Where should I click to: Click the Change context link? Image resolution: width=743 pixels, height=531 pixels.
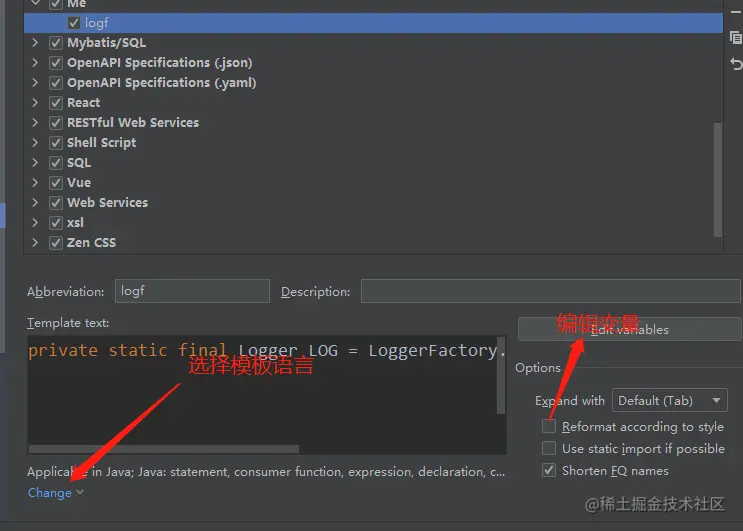click(50, 493)
